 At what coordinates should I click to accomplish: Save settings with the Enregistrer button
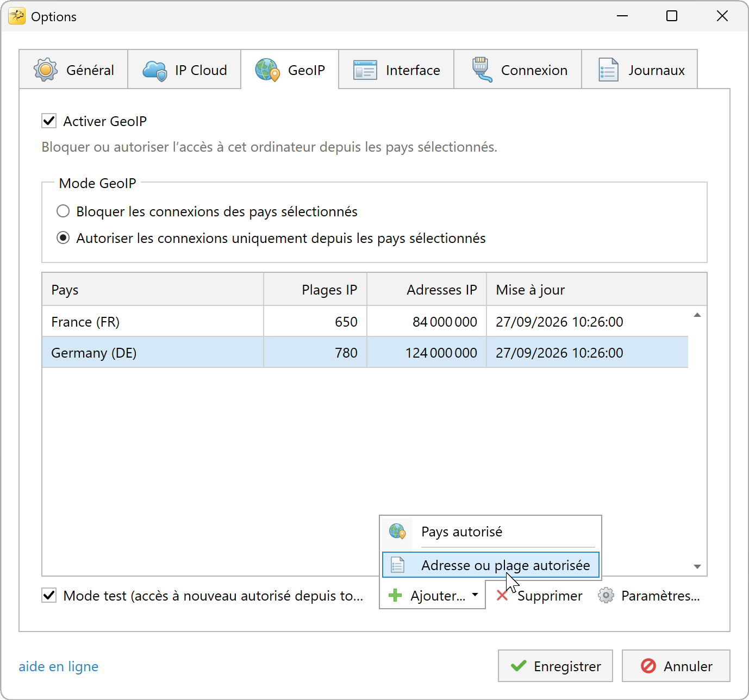(x=555, y=666)
